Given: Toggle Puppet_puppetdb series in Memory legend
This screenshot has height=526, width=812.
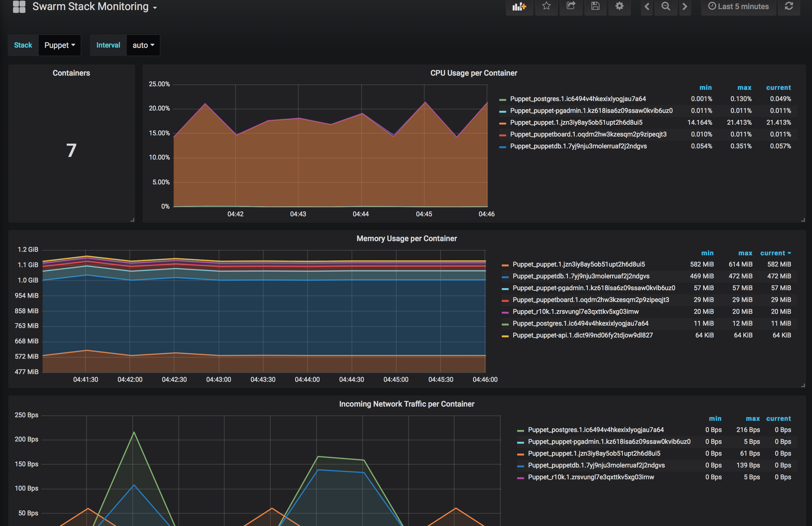Looking at the screenshot, I should point(581,276).
